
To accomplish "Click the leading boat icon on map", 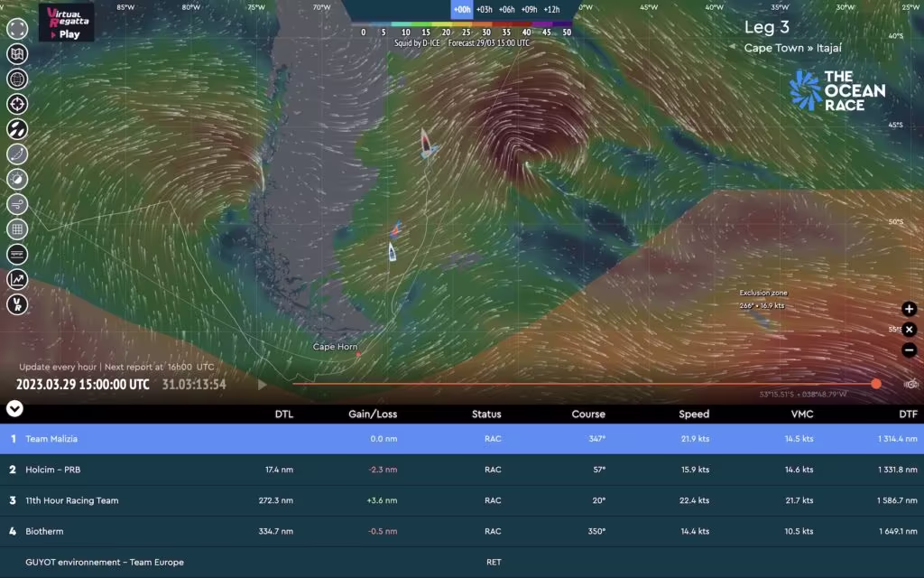I will pos(427,144).
